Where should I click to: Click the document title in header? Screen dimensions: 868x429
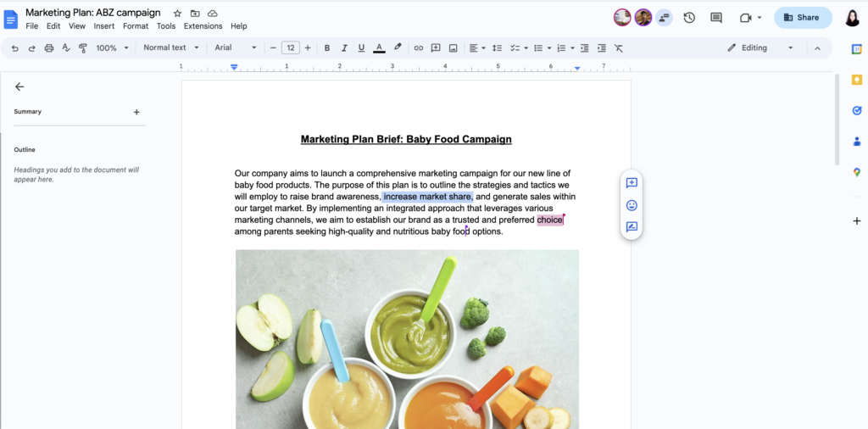pyautogui.click(x=93, y=13)
